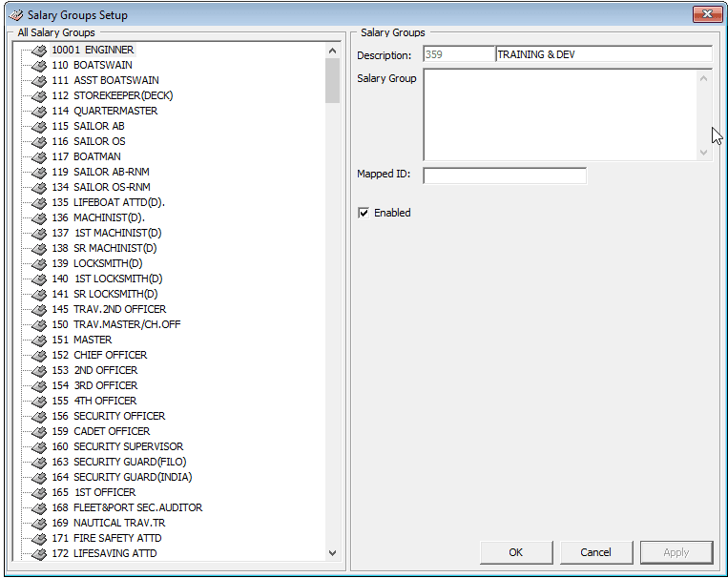Click the salary list scrollbar down arrow

click(x=332, y=553)
